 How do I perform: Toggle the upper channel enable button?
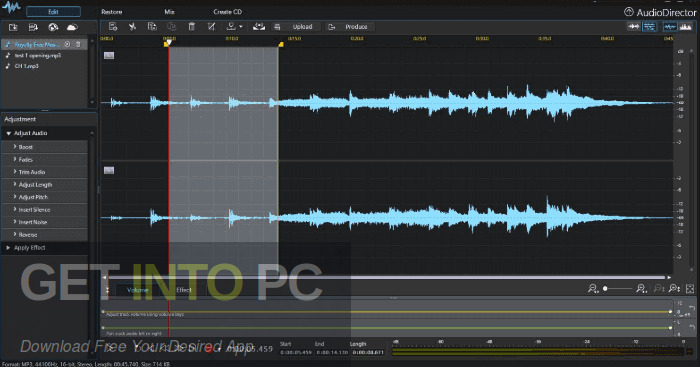coord(109,55)
